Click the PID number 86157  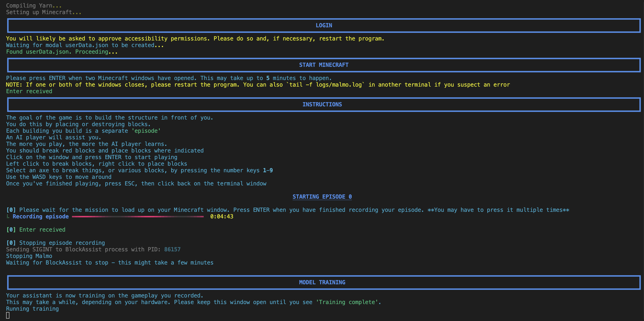[x=172, y=249]
